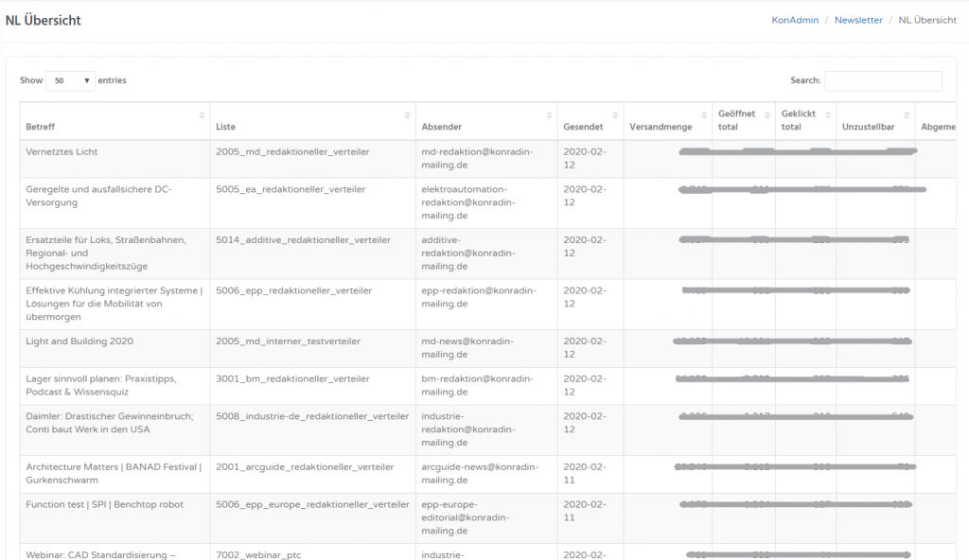Click sort arrows in Gesendet column header
The height and width of the screenshot is (560, 969).
[615, 115]
